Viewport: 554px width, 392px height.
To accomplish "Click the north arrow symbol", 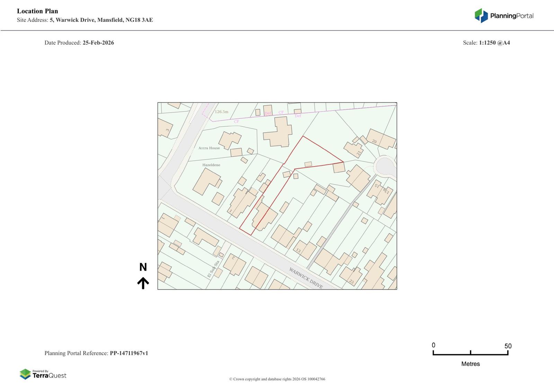I will [x=143, y=283].
